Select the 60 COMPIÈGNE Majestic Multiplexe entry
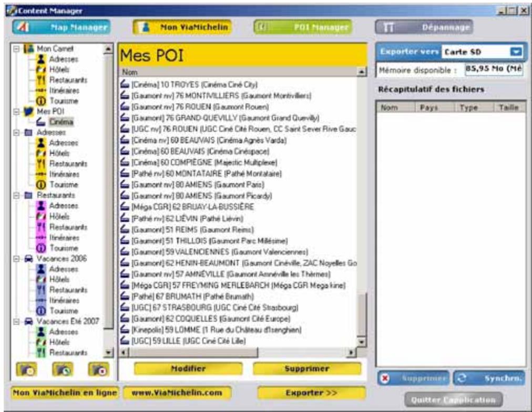This screenshot has height=412, width=532. (204, 162)
